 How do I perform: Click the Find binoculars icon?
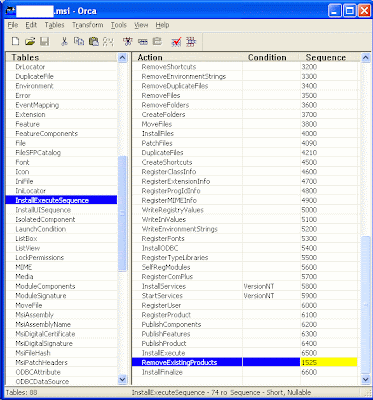point(108,41)
